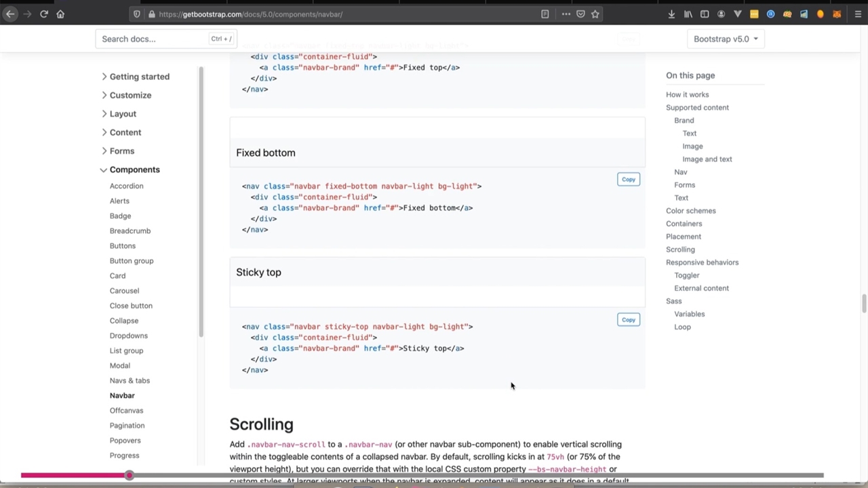868x488 pixels.
Task: Select Dropdowns in the components list
Action: point(128,335)
